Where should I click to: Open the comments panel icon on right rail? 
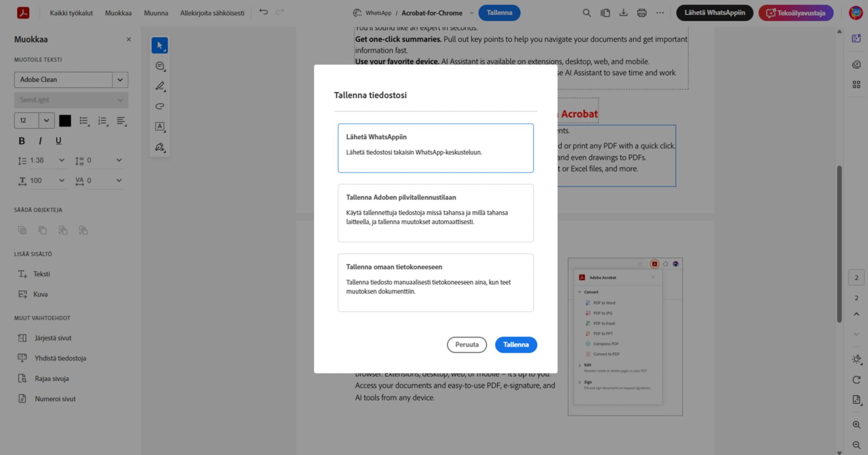pos(856,65)
